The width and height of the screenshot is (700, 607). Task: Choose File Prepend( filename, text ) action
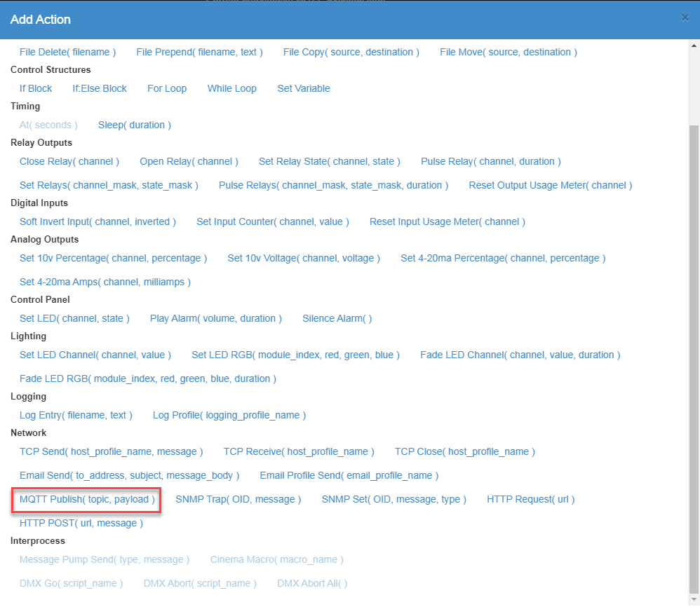click(x=200, y=52)
